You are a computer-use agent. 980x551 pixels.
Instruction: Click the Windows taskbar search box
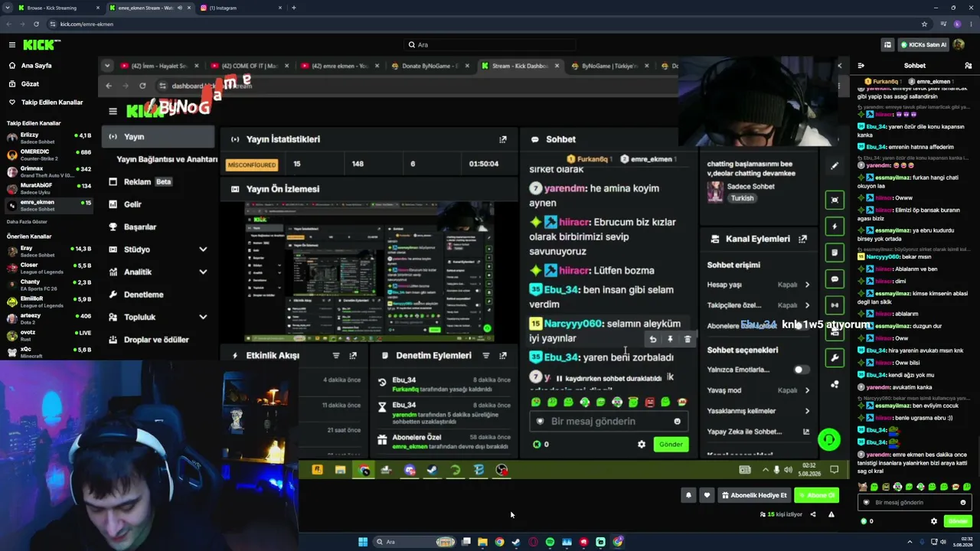[x=414, y=542]
